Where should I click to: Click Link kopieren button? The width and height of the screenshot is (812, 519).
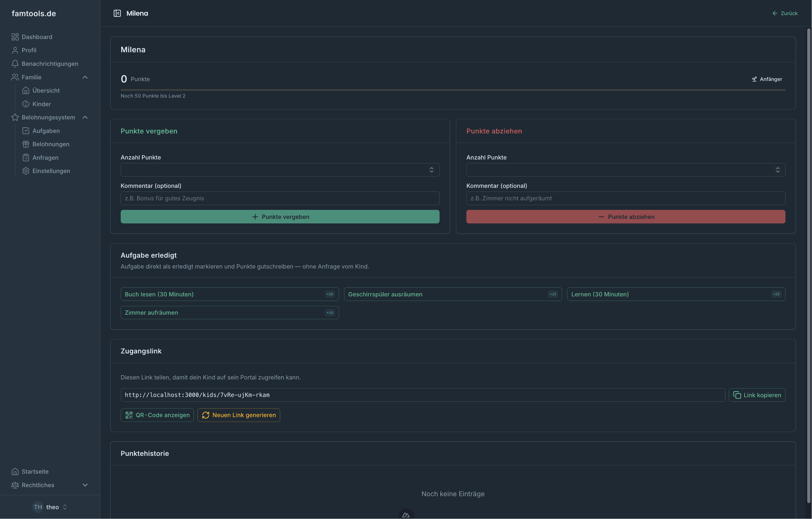(757, 395)
